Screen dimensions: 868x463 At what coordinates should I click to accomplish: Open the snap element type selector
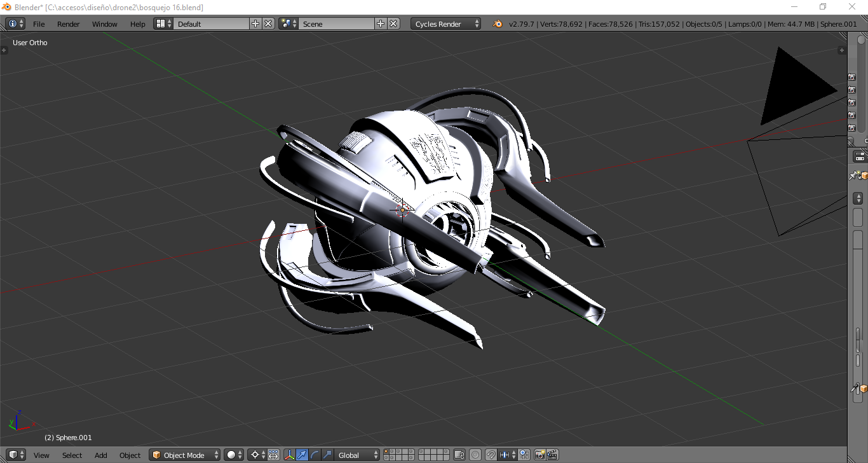pyautogui.click(x=507, y=455)
